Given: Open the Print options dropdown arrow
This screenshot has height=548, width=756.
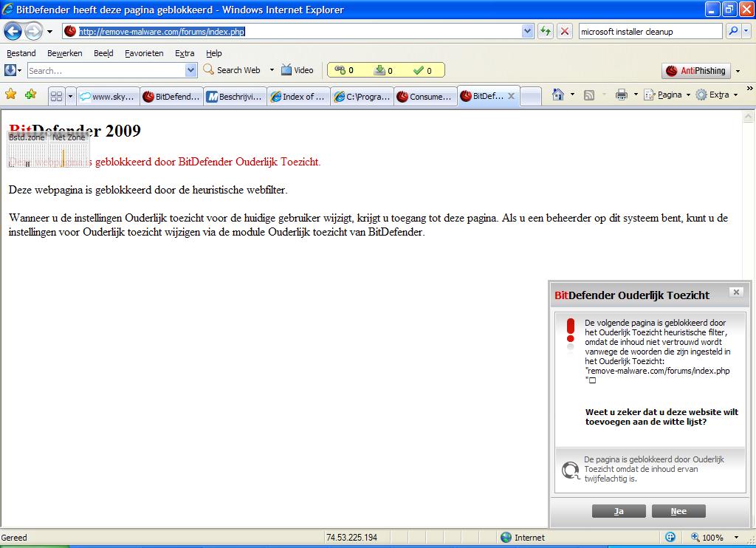Looking at the screenshot, I should pos(636,95).
